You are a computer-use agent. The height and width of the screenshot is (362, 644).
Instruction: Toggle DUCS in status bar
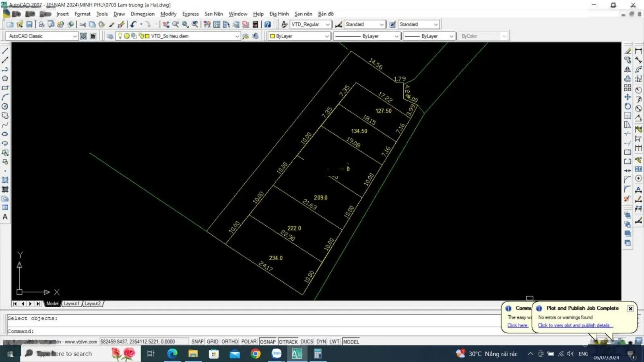307,341
